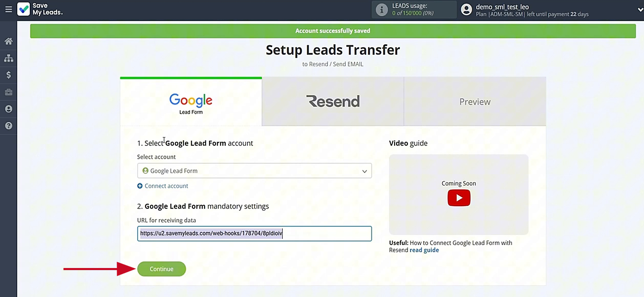The height and width of the screenshot is (297, 644).
Task: Open the briefcase sidebar icon
Action: click(9, 92)
